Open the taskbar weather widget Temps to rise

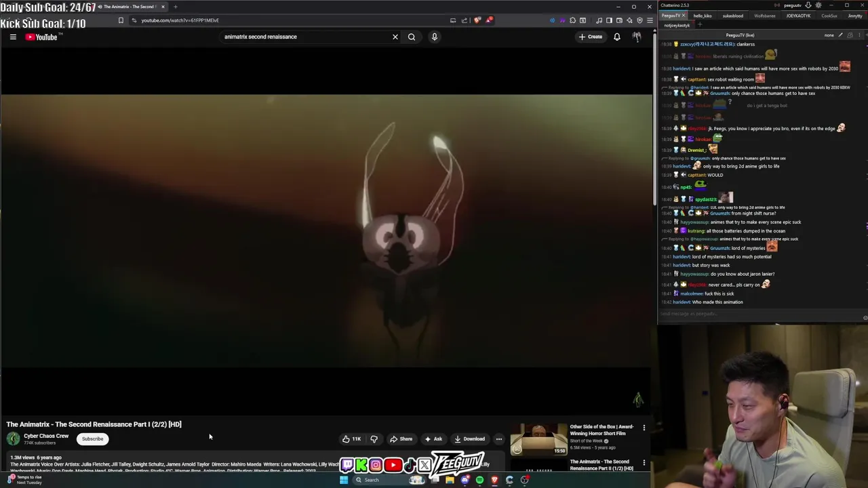[24, 480]
